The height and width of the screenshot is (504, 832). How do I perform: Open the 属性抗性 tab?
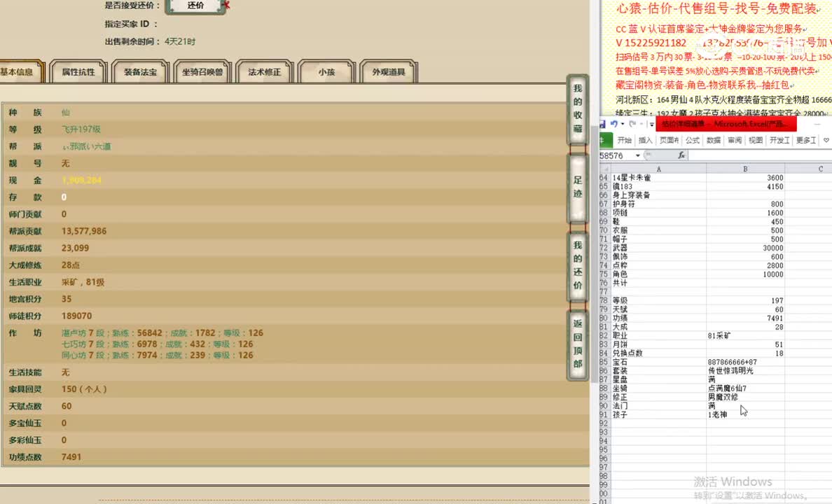pyautogui.click(x=78, y=71)
